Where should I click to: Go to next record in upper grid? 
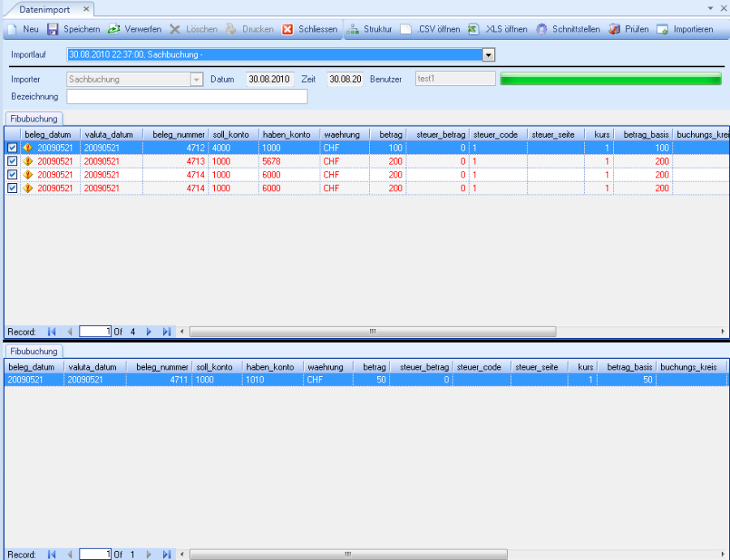tap(148, 331)
